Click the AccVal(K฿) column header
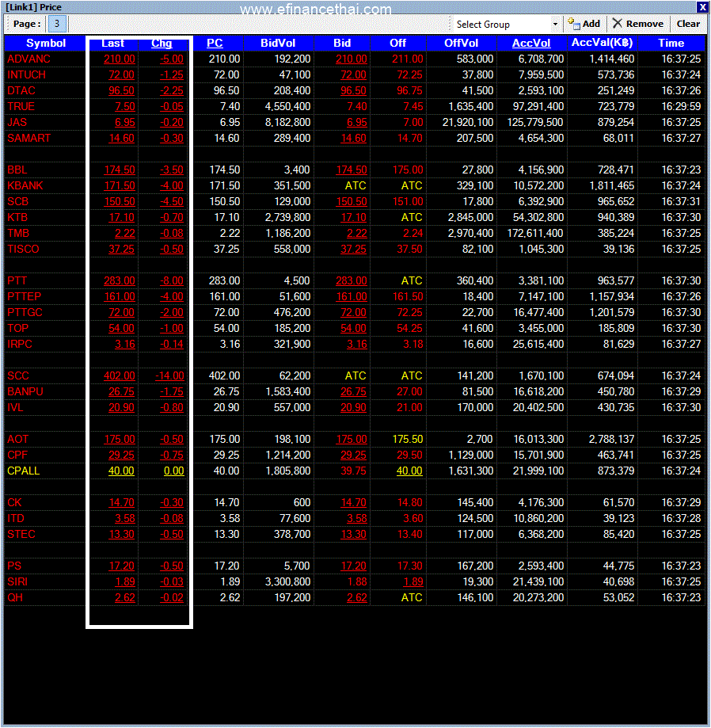Viewport: 711px width, 728px height. pos(602,43)
